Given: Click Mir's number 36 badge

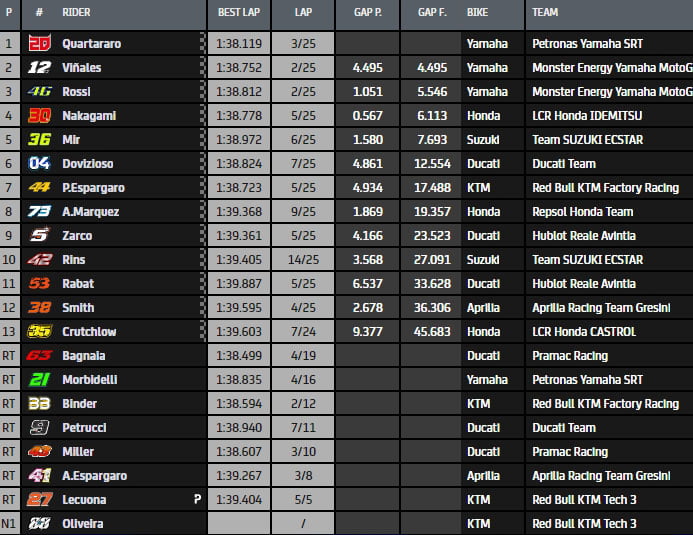Looking at the screenshot, I should [39, 139].
